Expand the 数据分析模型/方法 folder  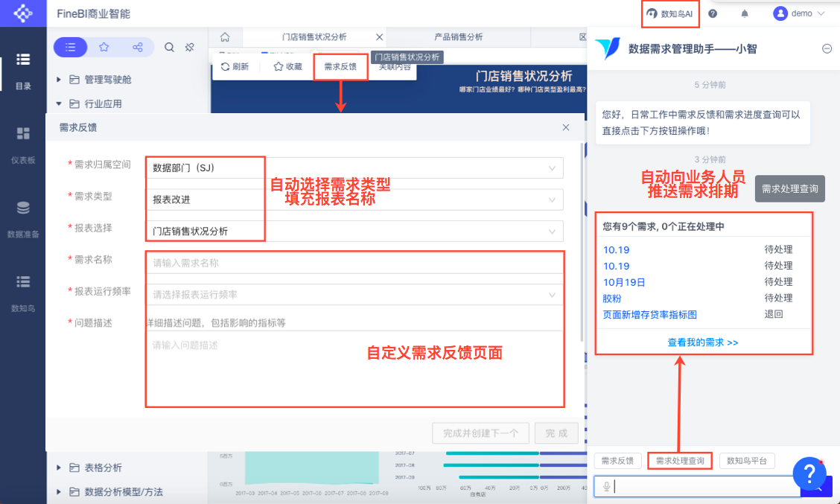click(59, 491)
